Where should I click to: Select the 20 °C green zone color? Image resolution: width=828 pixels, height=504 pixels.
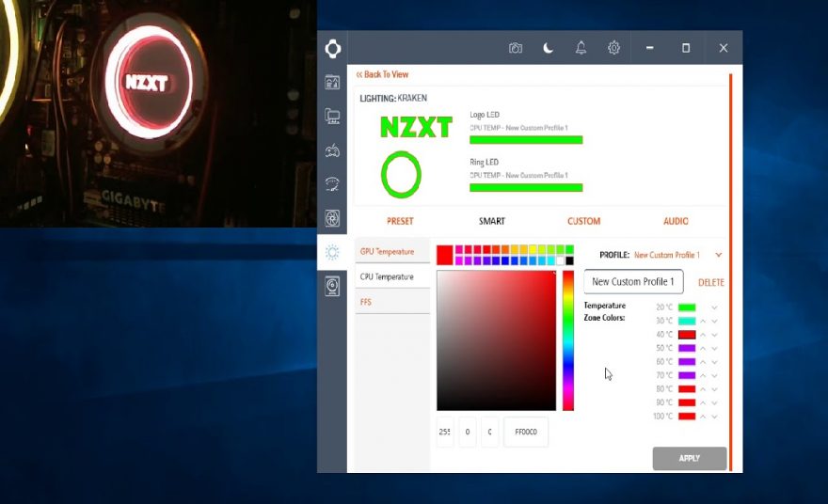coord(687,307)
